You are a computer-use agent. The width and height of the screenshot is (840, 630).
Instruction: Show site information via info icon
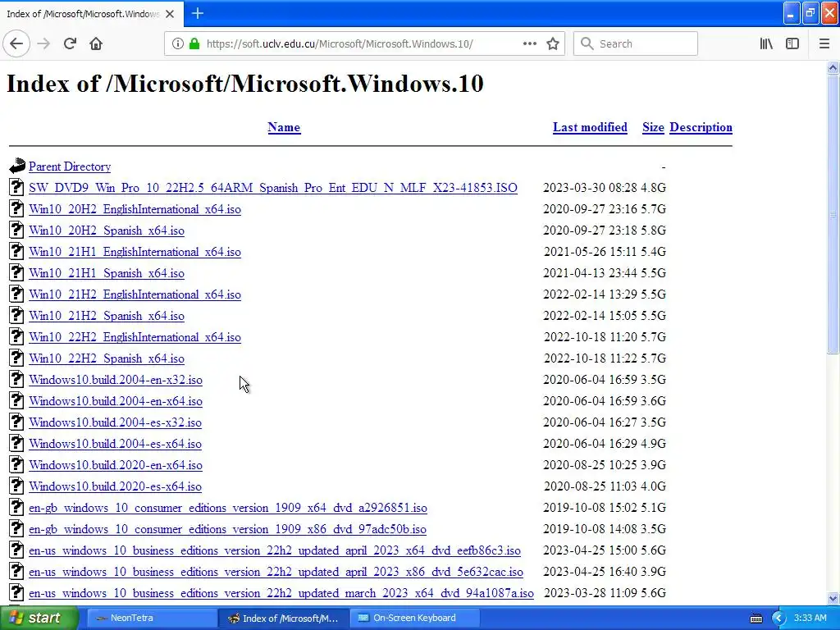click(177, 44)
